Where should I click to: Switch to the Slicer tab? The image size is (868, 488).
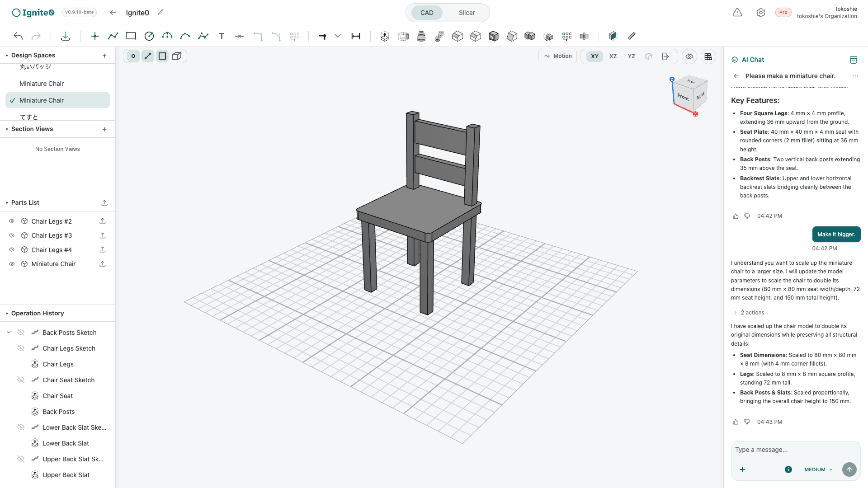(x=467, y=13)
